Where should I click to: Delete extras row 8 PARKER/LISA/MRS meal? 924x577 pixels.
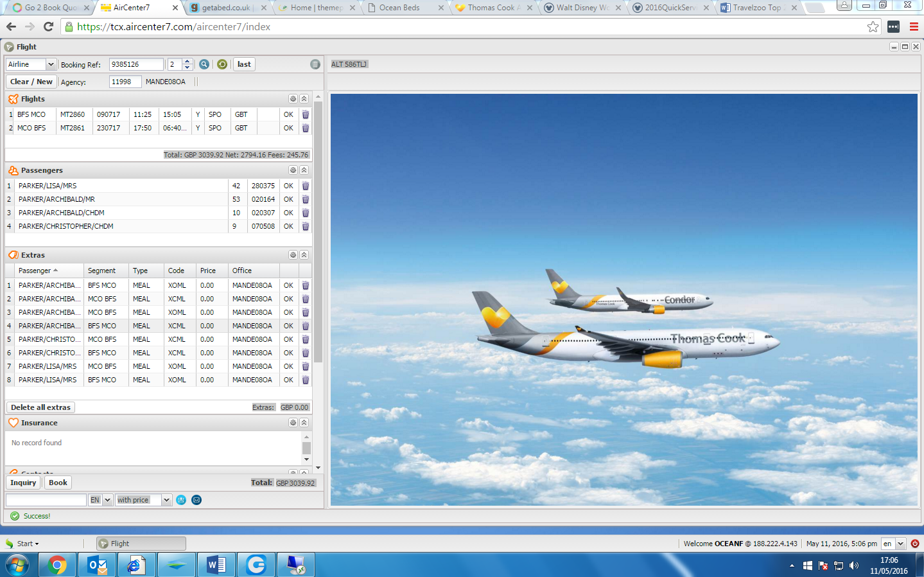(306, 380)
